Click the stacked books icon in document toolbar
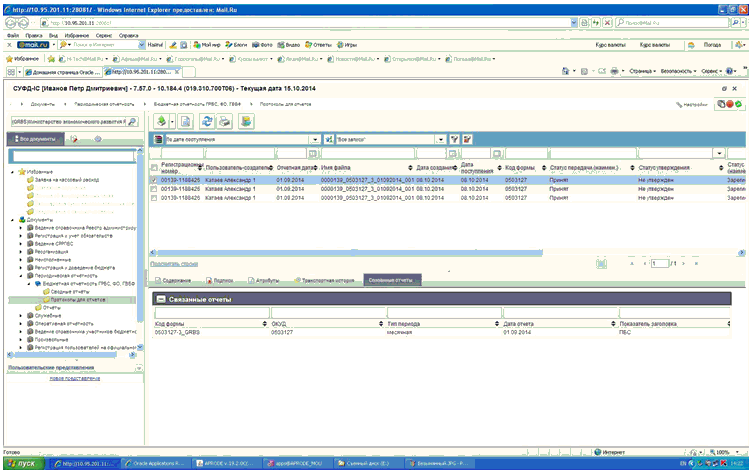Screen dimensions: 752x475 [x=245, y=121]
